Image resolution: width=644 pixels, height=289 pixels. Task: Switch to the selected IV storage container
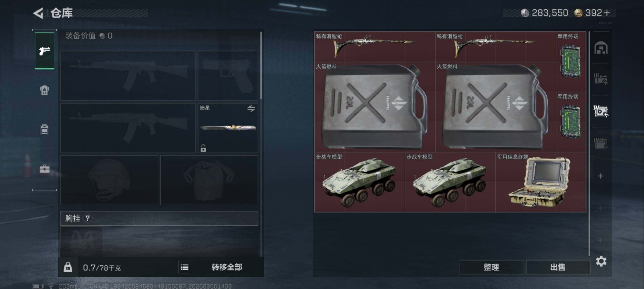tap(601, 111)
